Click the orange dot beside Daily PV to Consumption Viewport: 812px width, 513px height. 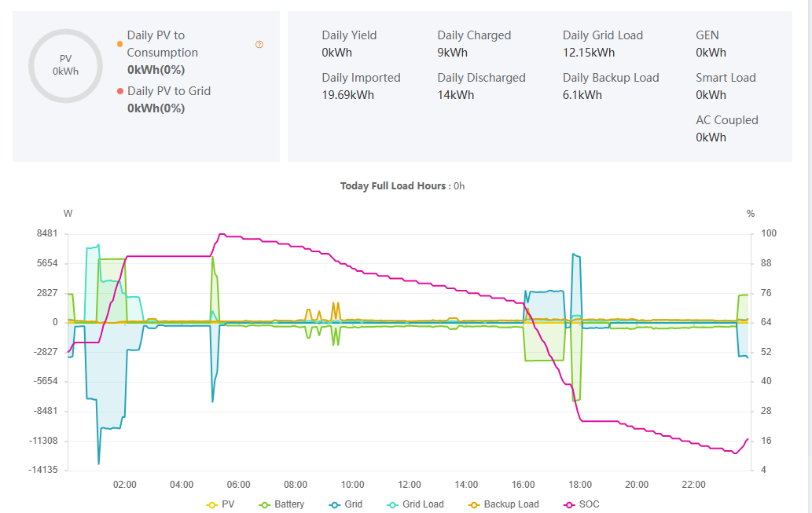119,44
